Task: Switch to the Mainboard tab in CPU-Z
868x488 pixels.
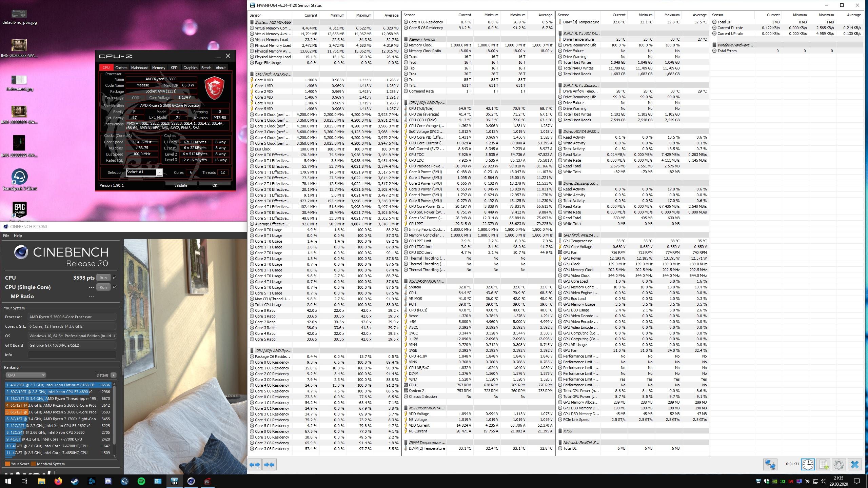Action: point(140,68)
